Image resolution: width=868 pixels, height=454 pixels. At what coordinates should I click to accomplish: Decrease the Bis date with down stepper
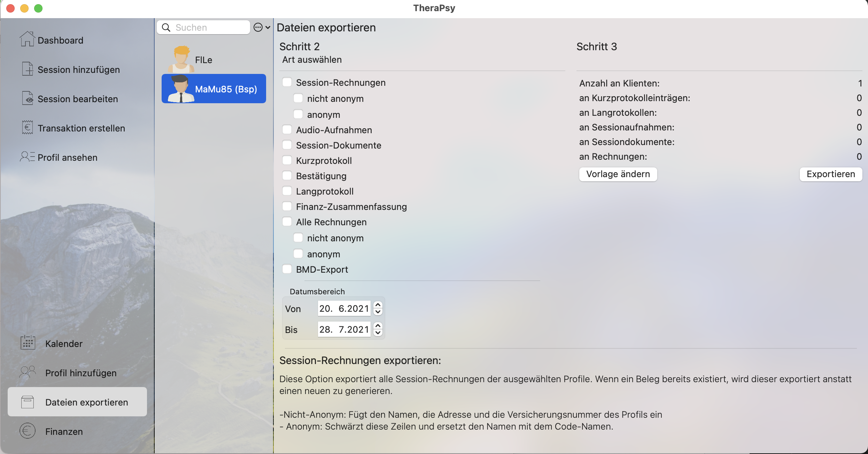tap(378, 333)
